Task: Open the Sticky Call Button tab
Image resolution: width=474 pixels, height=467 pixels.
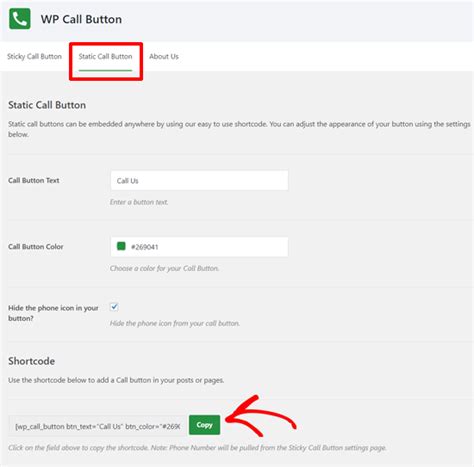Action: (34, 56)
